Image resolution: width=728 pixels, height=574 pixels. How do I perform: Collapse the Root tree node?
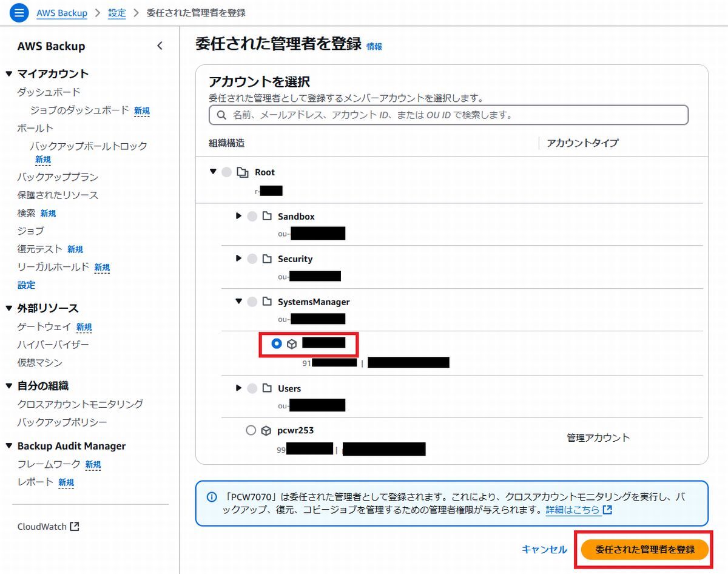(213, 172)
